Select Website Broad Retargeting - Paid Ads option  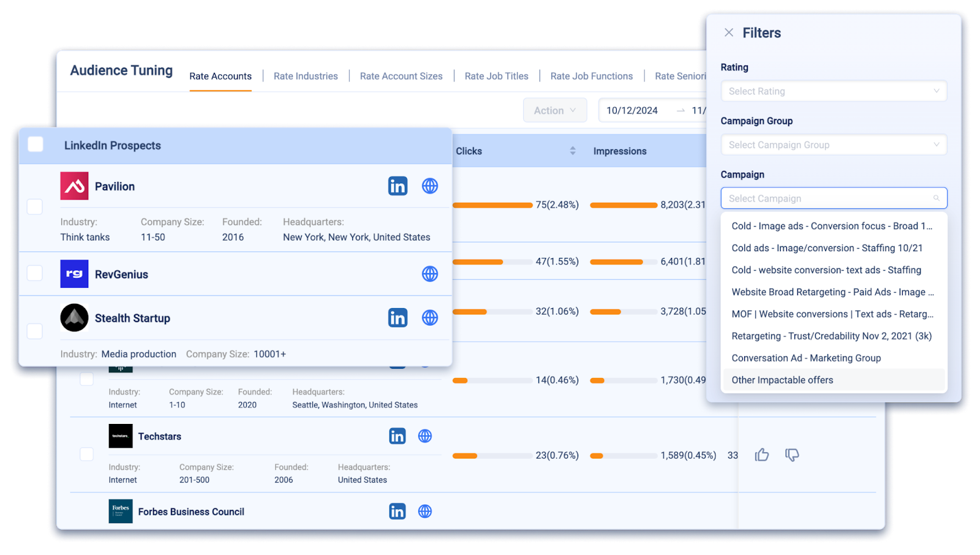click(x=834, y=292)
